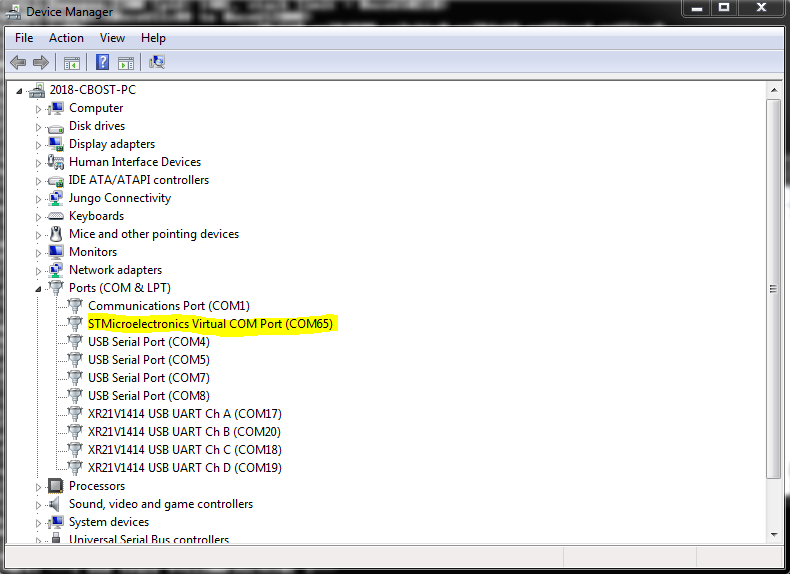Click the IDE ATA/ATAPI controllers icon
This screenshot has height=574, width=790.
click(55, 181)
